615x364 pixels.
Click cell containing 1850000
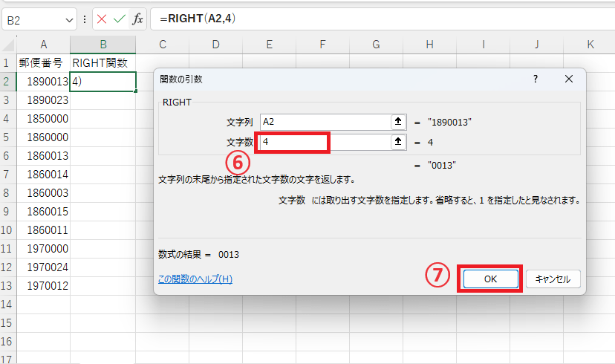click(44, 119)
